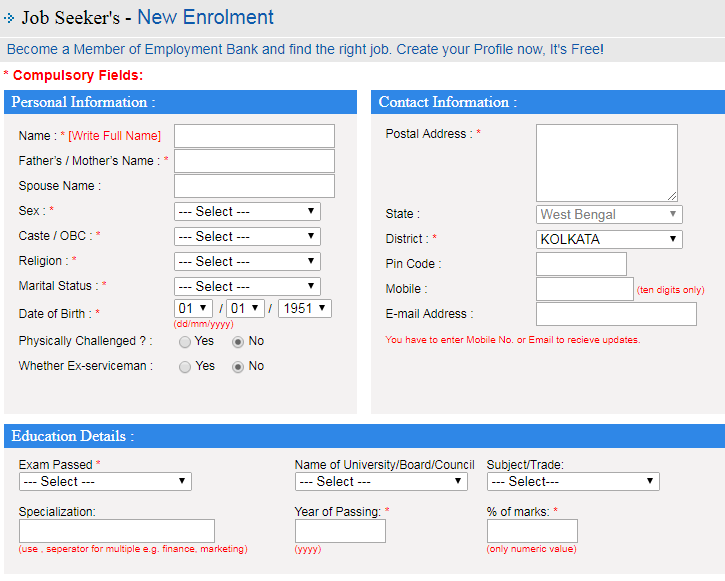The image size is (725, 581).
Task: Select Yes for Physically Challenged
Action: pos(185,342)
